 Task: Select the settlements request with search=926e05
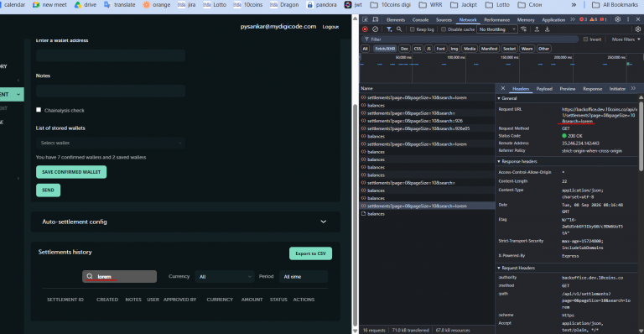(427, 128)
